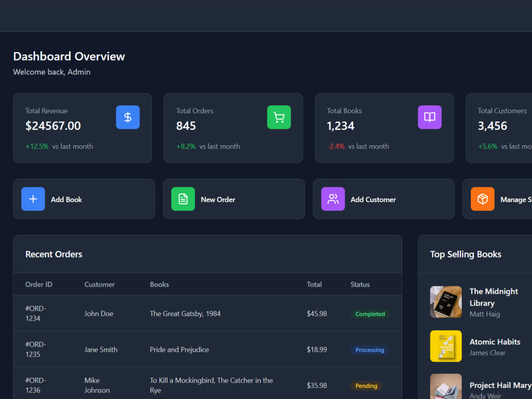Click the Project Hail Mary book cover
532x399 pixels.
446,386
